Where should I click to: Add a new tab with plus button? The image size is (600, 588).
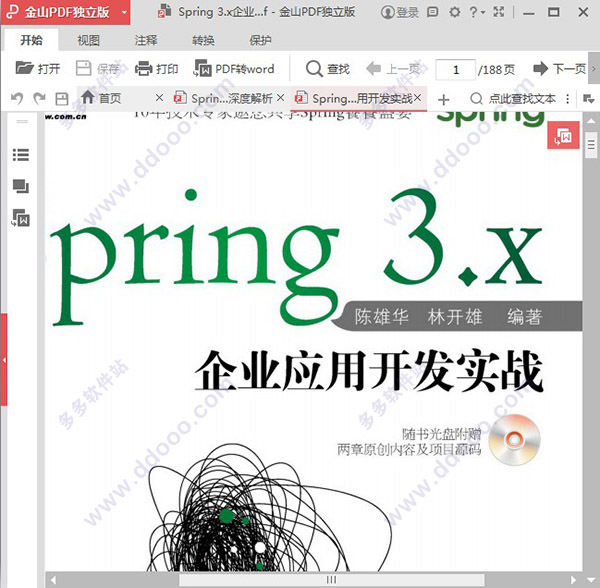pos(443,99)
